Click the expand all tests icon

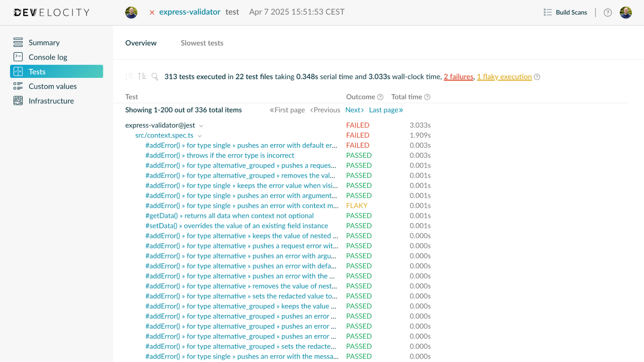(142, 76)
